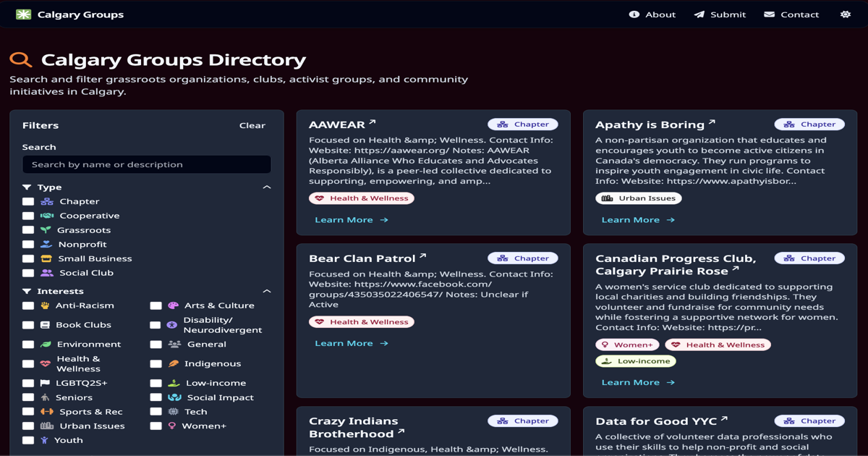Enable the Social Club checkbox

pyautogui.click(x=28, y=273)
